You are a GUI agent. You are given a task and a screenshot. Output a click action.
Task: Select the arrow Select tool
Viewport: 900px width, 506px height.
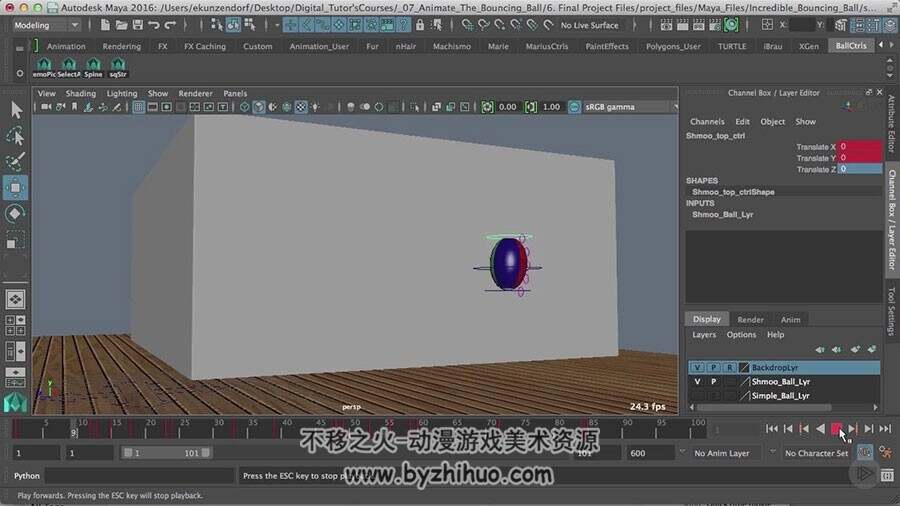(x=15, y=110)
